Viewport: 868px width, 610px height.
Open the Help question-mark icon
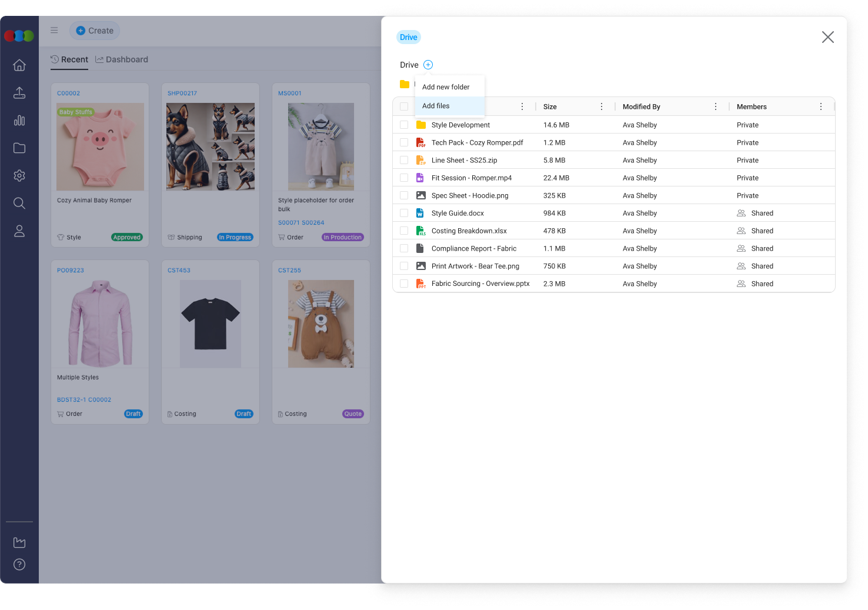point(19,564)
